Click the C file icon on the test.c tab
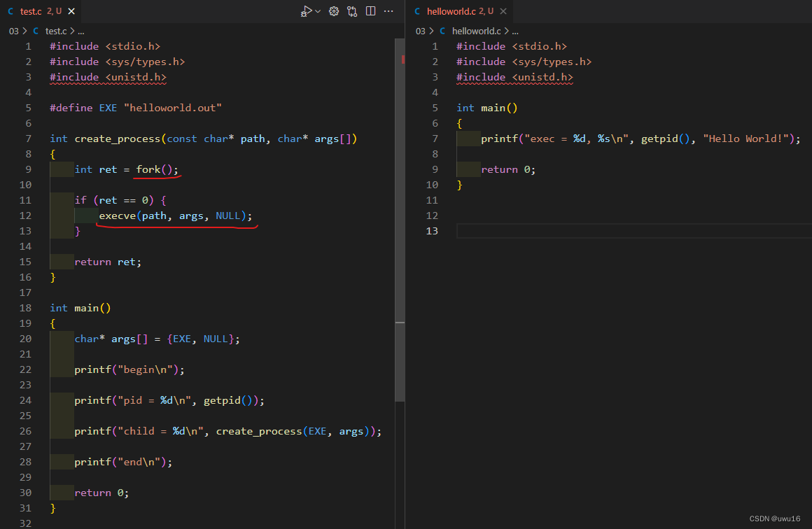Image resolution: width=812 pixels, height=529 pixels. click(11, 11)
